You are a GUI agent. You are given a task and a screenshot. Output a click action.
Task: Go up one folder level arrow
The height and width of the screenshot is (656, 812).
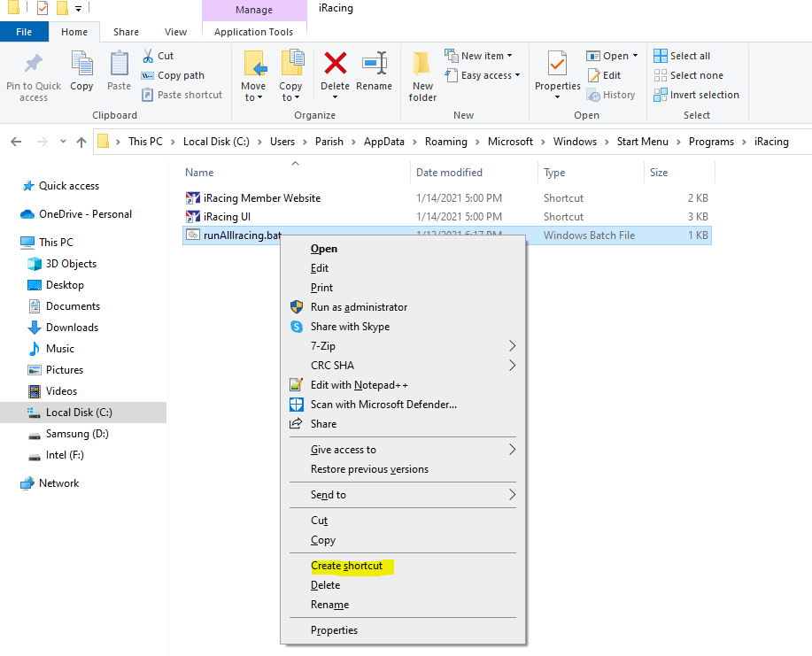point(81,142)
